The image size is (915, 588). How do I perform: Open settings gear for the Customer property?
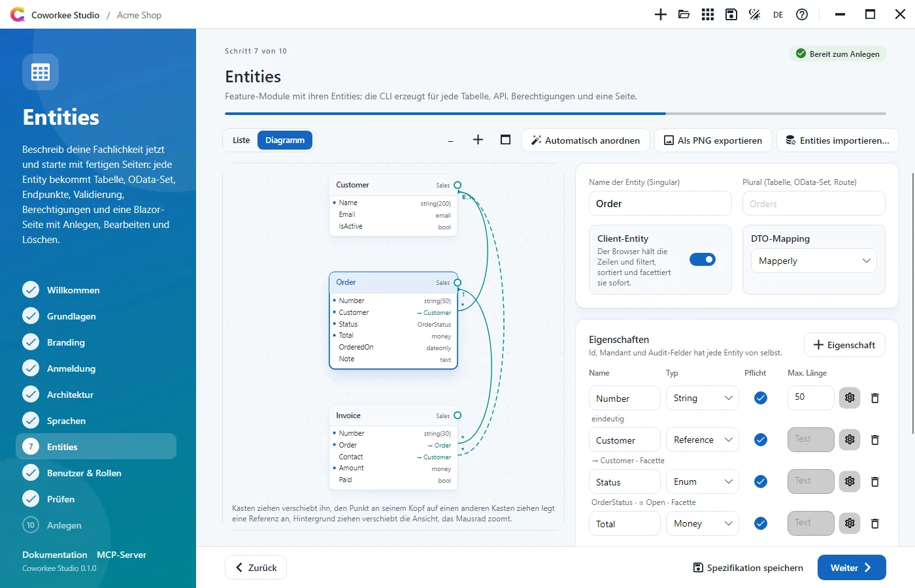(x=850, y=440)
